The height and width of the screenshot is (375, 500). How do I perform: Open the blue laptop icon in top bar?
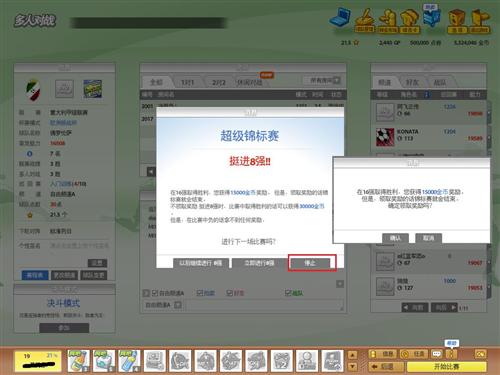coord(340,18)
